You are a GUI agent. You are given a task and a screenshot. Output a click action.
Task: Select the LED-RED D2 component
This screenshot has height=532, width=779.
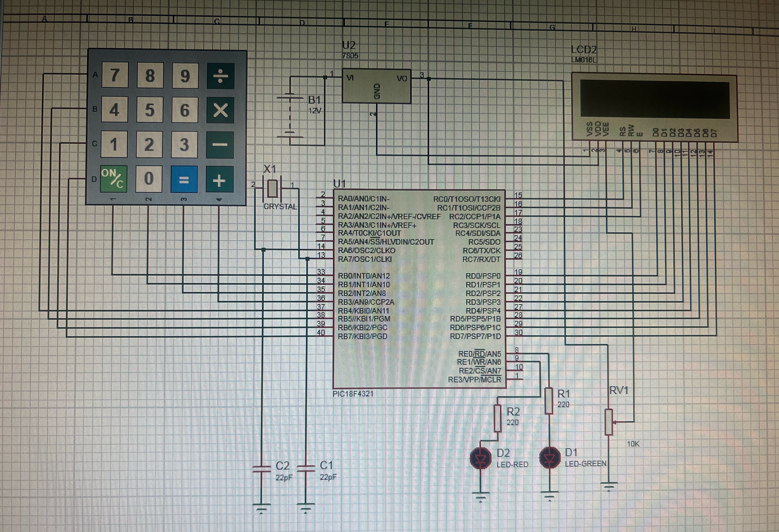(x=481, y=458)
